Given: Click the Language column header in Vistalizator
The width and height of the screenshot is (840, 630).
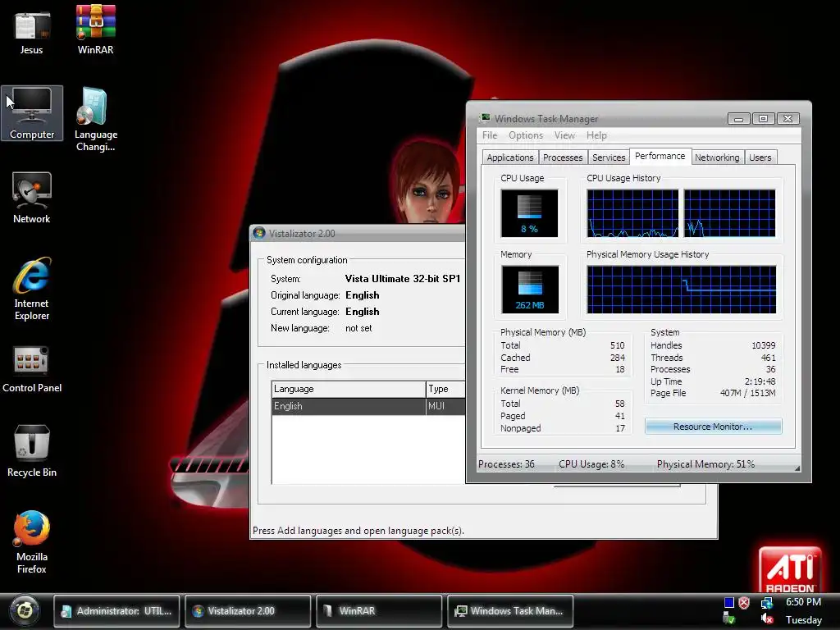Looking at the screenshot, I should tap(349, 389).
